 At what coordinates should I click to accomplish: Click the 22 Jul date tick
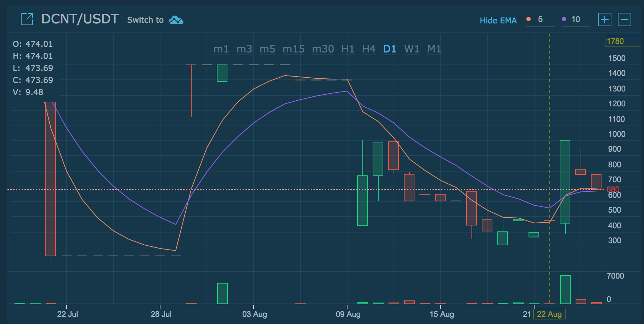click(x=68, y=314)
